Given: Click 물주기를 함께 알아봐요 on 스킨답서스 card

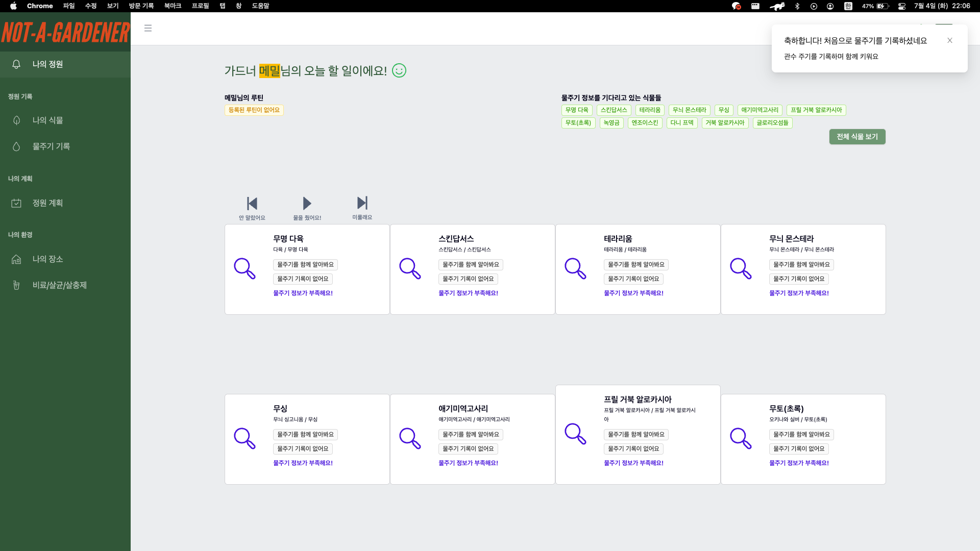Looking at the screenshot, I should tap(471, 265).
